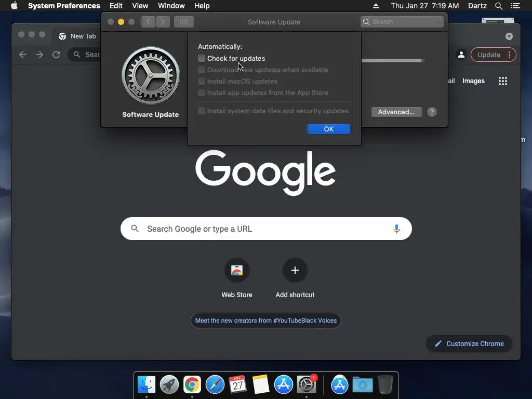Click Chrome's Update button
532x399 pixels.
488,55
